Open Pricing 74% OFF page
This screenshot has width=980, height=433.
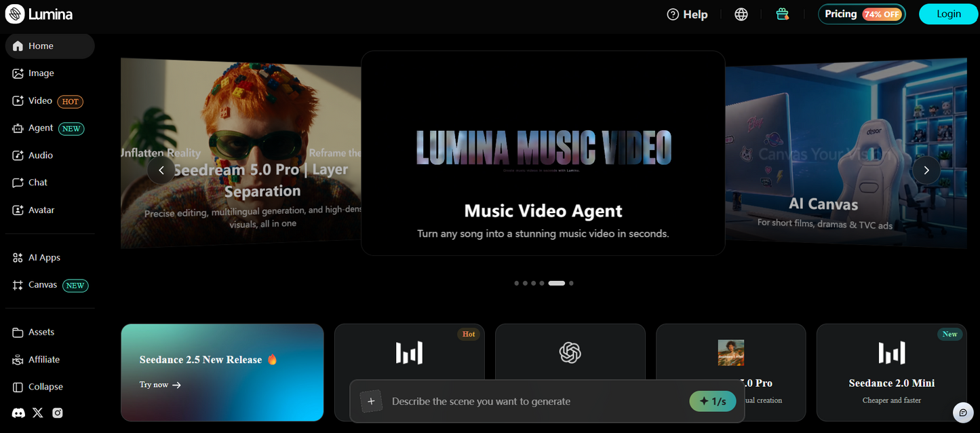coord(862,14)
